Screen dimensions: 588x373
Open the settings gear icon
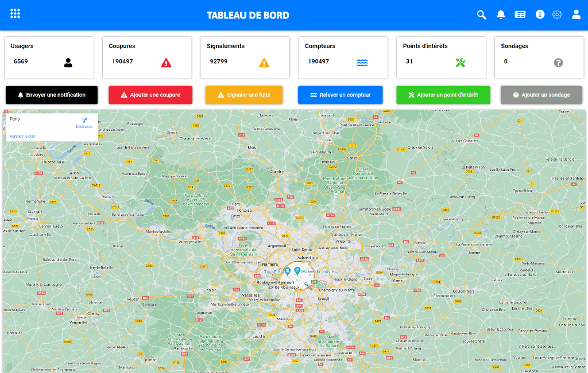pyautogui.click(x=557, y=14)
